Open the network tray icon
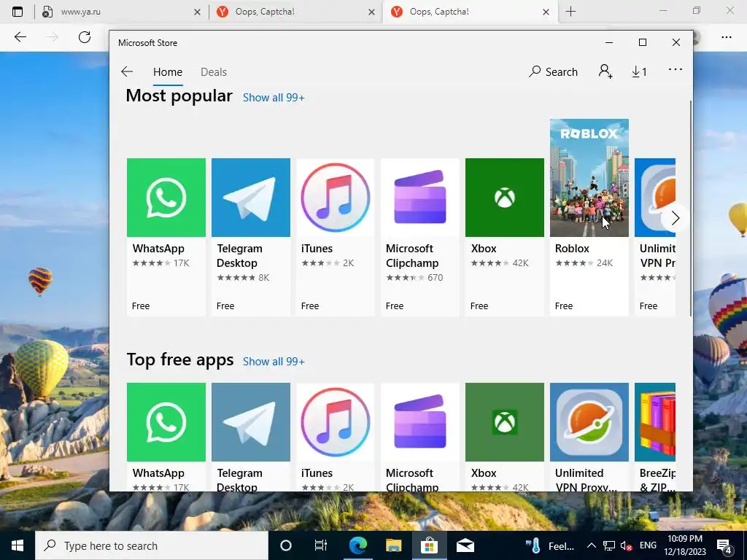The width and height of the screenshot is (747, 560). (x=609, y=545)
